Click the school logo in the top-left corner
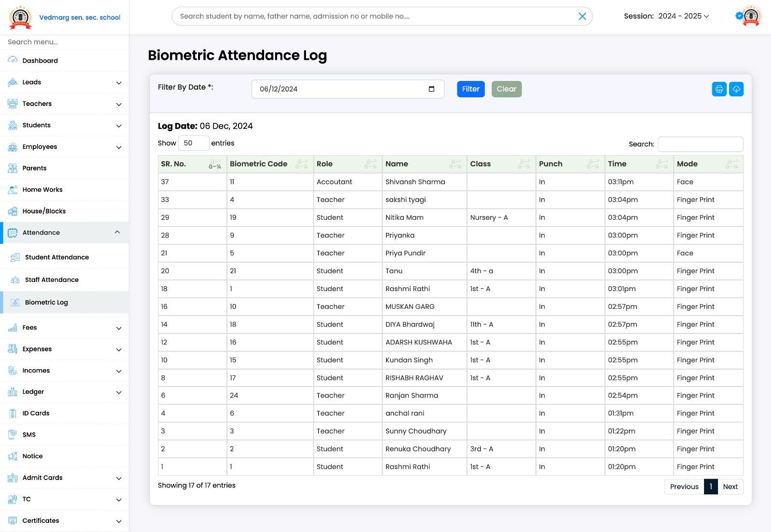Viewport: 771px width, 532px height. tap(20, 16)
